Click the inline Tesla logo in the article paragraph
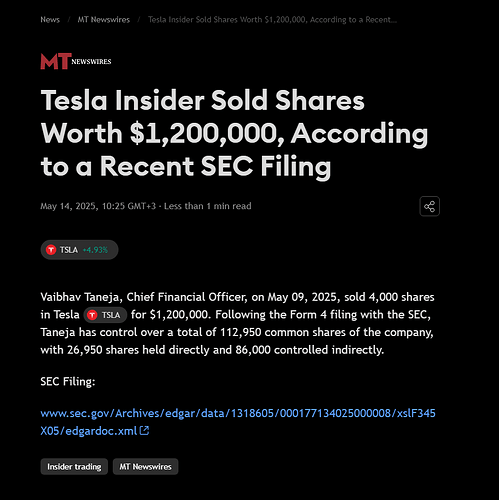The height and width of the screenshot is (500, 499). (92, 315)
